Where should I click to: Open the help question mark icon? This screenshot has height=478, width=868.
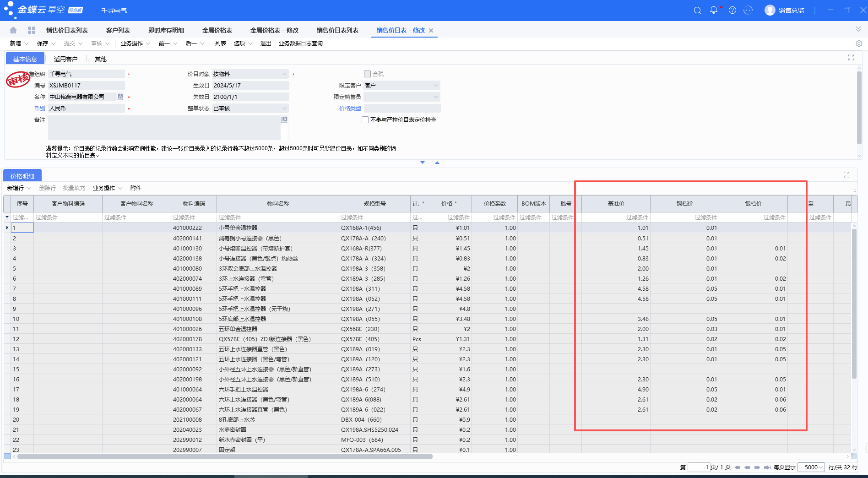(732, 10)
